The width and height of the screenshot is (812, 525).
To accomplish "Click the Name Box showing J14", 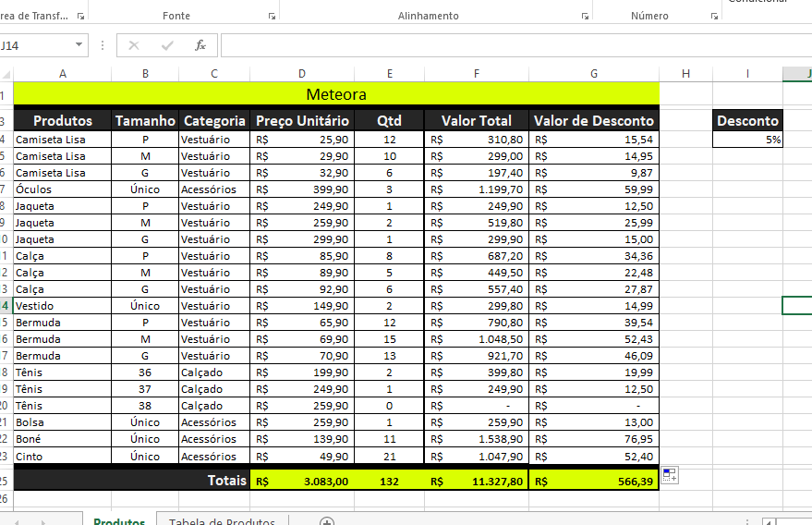I will (x=36, y=45).
